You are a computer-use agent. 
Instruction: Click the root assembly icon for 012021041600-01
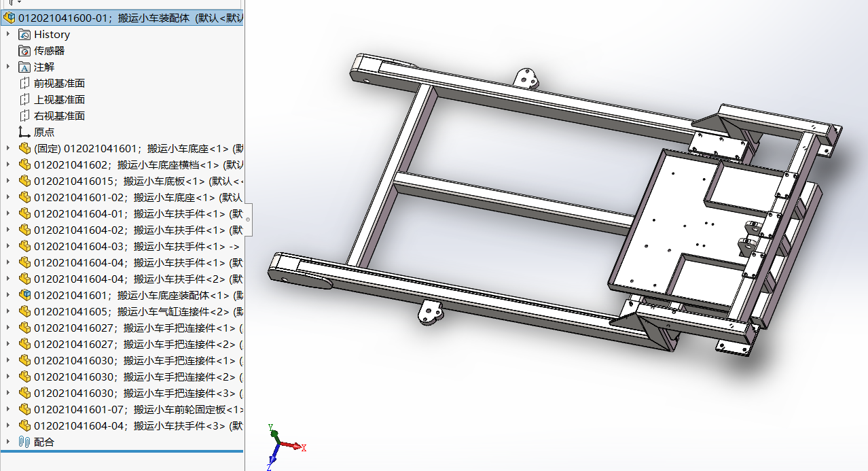(x=10, y=18)
